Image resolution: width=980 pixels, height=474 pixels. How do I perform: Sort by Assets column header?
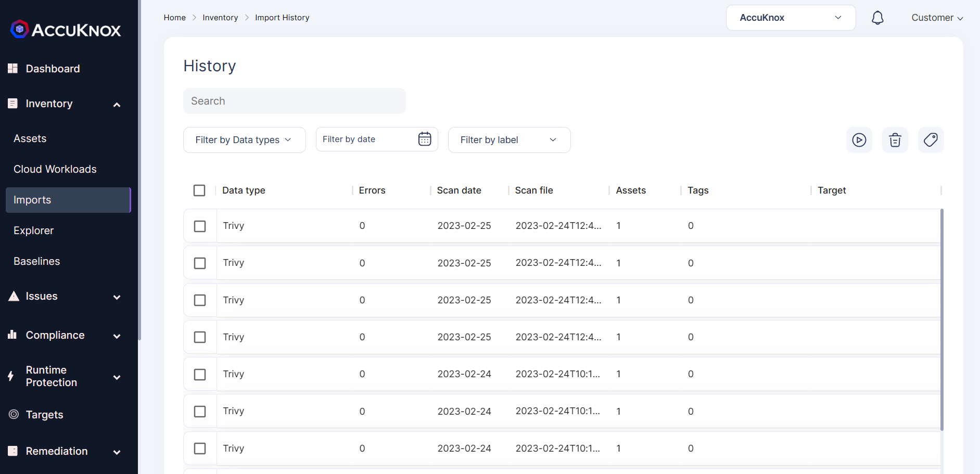pos(631,190)
